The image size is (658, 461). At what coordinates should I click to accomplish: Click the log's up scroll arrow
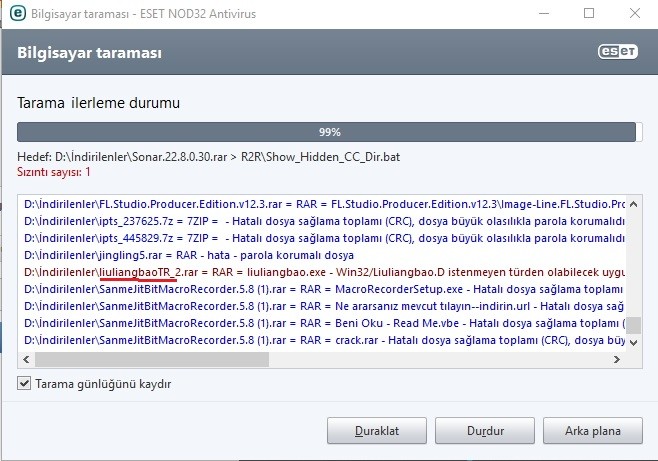634,204
